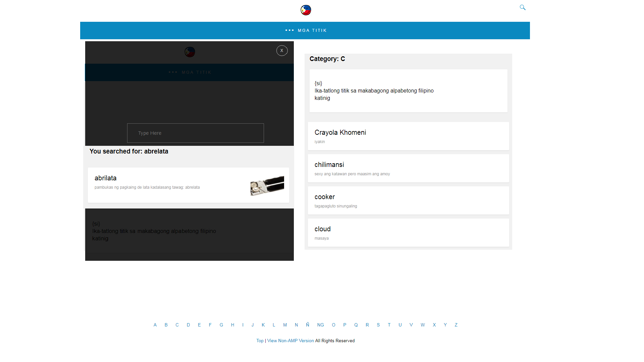Image resolution: width=644 pixels, height=362 pixels.
Task: Click the Top link in footer
Action: [260, 341]
